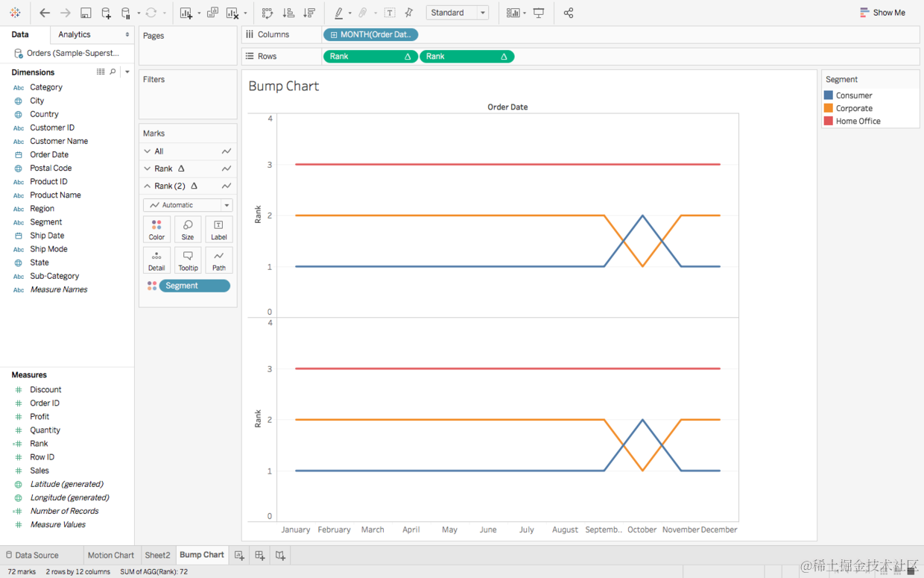The width and height of the screenshot is (924, 578).
Task: Click the Highlight pen icon
Action: [338, 13]
